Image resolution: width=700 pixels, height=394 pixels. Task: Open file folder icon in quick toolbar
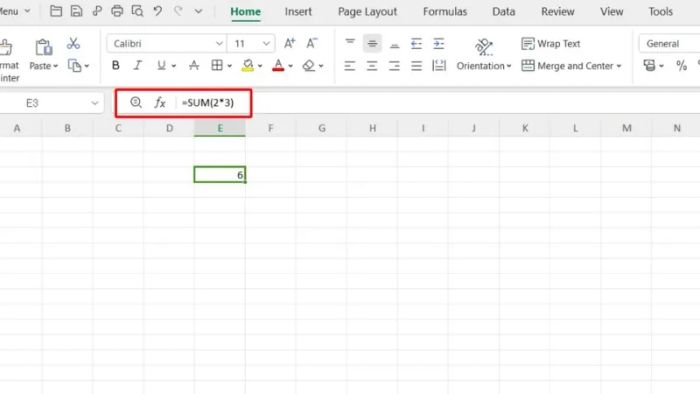tap(56, 11)
